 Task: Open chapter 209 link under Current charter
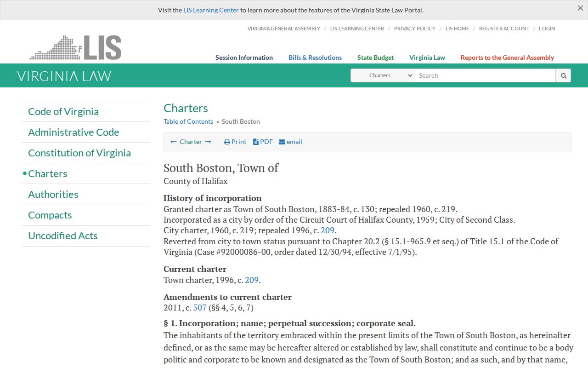(252, 280)
